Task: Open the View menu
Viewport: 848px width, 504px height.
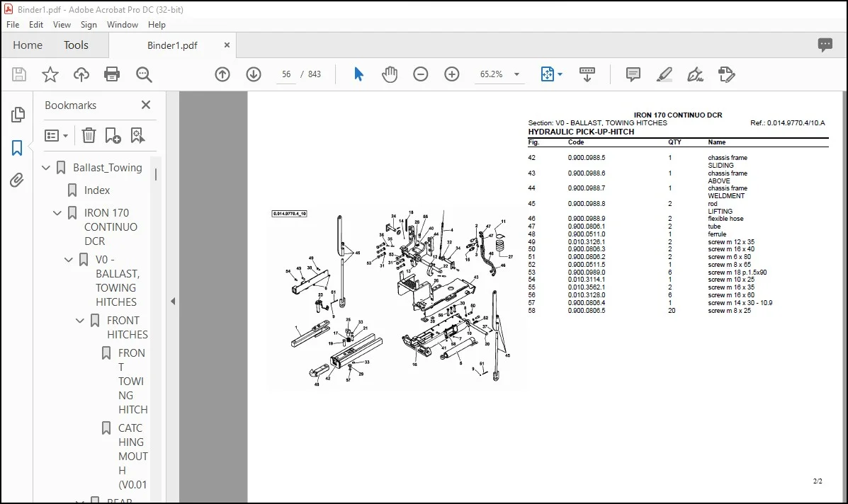Action: (x=62, y=24)
